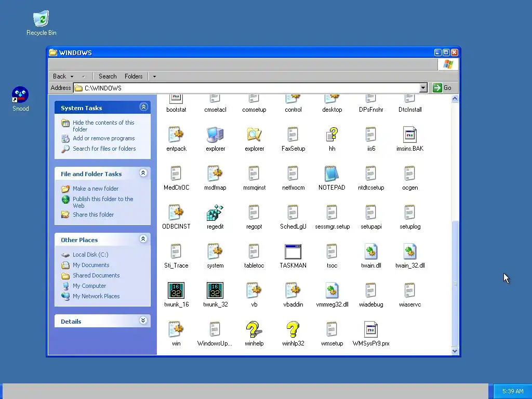Select the entpack settings file icon
The image size is (532, 399).
pyautogui.click(x=176, y=135)
